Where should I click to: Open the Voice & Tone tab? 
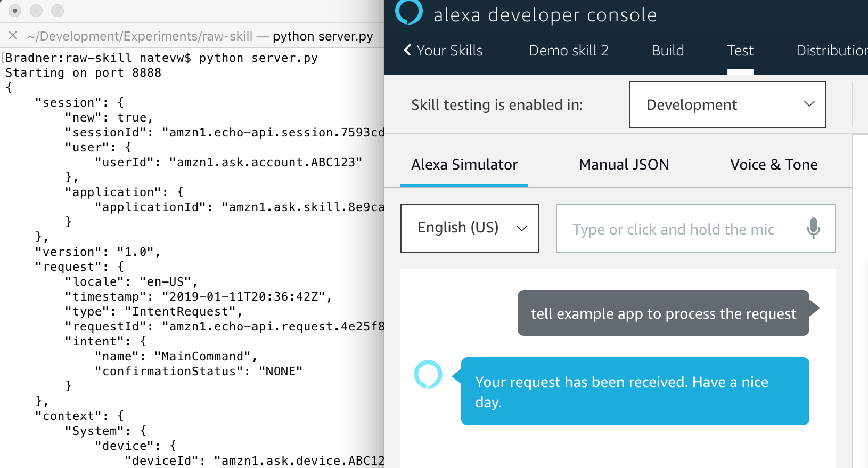click(774, 165)
